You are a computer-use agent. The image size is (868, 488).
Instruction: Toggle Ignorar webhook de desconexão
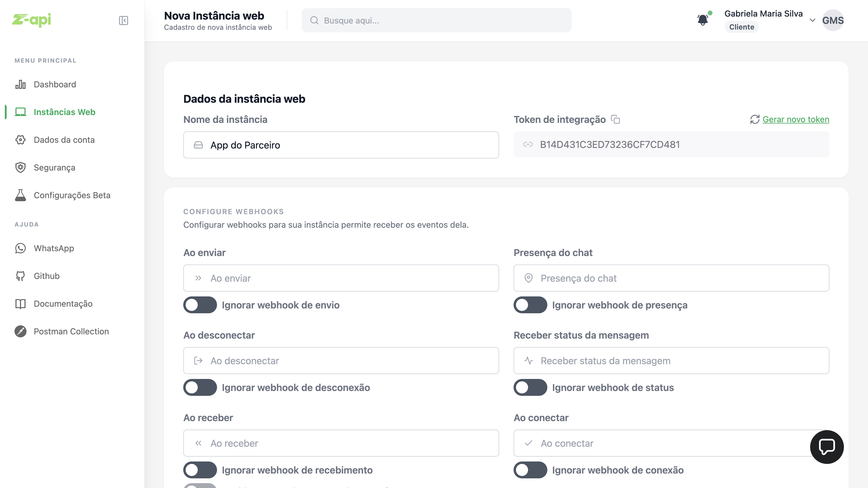pyautogui.click(x=200, y=387)
